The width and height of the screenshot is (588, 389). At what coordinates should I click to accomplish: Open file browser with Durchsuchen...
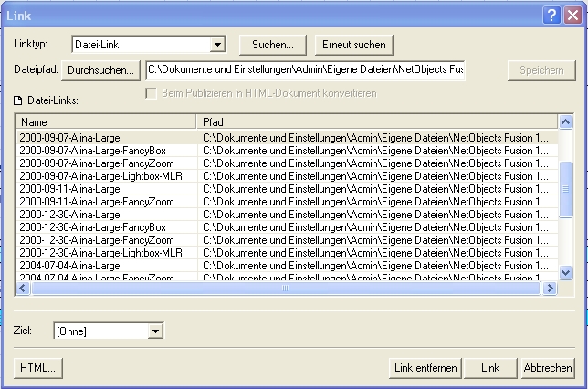(101, 69)
